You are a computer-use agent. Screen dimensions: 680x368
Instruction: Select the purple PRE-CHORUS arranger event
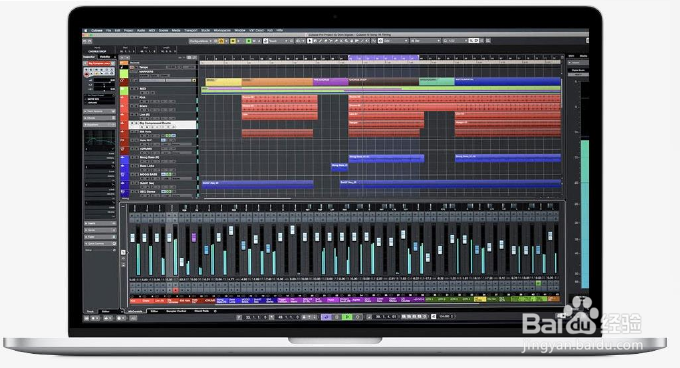tap(330, 82)
